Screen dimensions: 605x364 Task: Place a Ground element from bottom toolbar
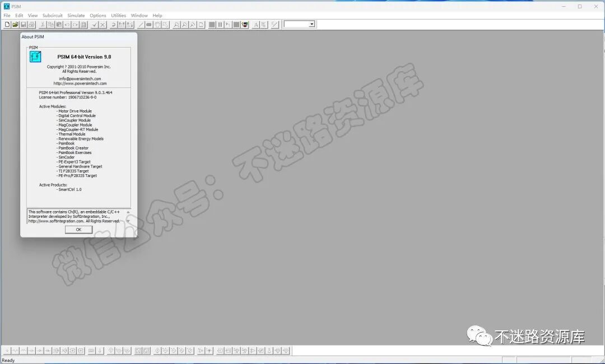(7, 351)
